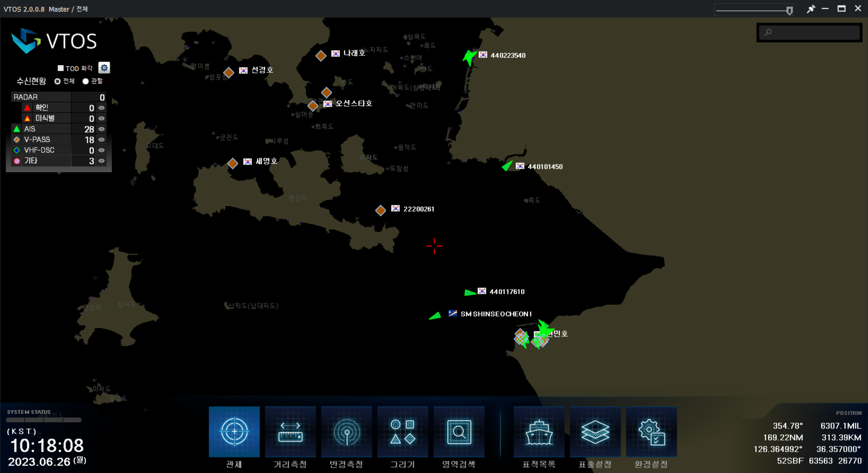Open the 환경설정 preferences
The height and width of the screenshot is (473, 868).
pos(651,432)
